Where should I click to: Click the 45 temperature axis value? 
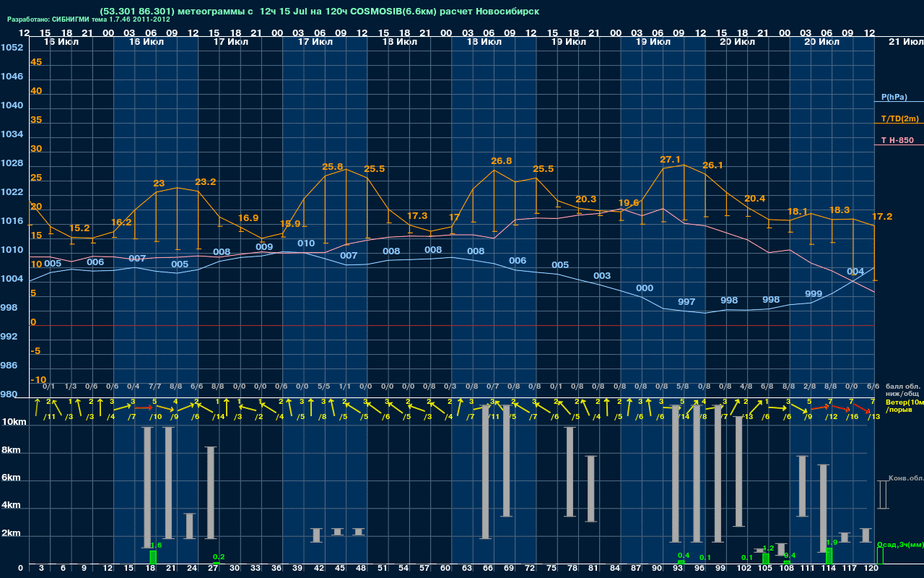(x=36, y=62)
